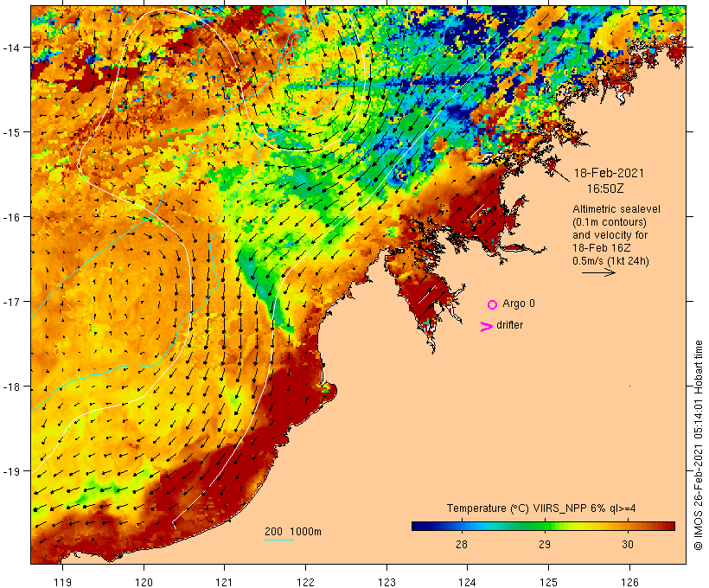Screen dimensions: 709x588
Task: Click the magenta drifter arrowhead legend marker
Action: (x=487, y=327)
